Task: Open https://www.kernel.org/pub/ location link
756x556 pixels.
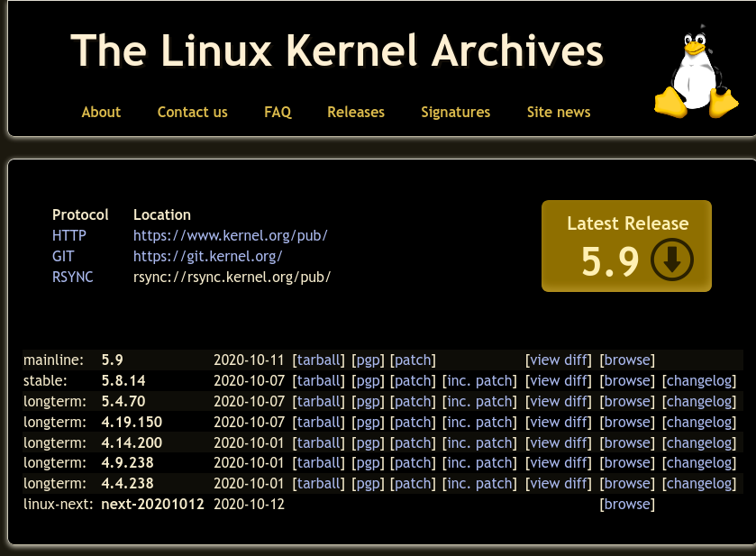Action: (x=231, y=235)
